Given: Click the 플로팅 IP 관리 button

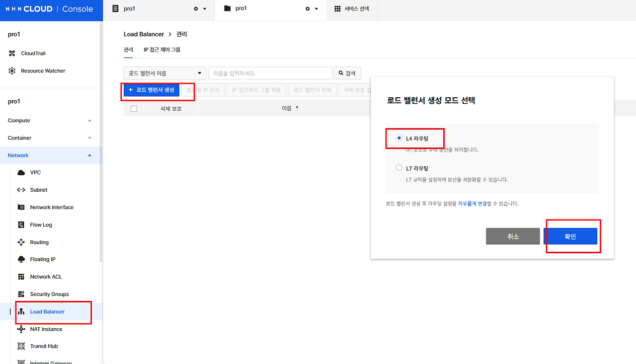Looking at the screenshot, I should click(203, 90).
